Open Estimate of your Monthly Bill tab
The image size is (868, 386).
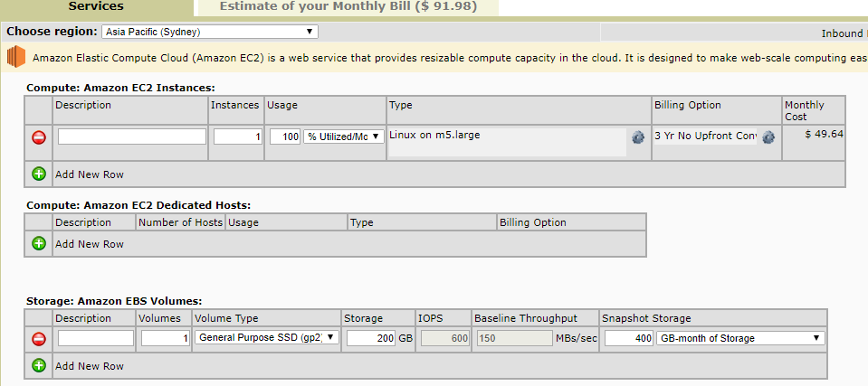click(348, 7)
